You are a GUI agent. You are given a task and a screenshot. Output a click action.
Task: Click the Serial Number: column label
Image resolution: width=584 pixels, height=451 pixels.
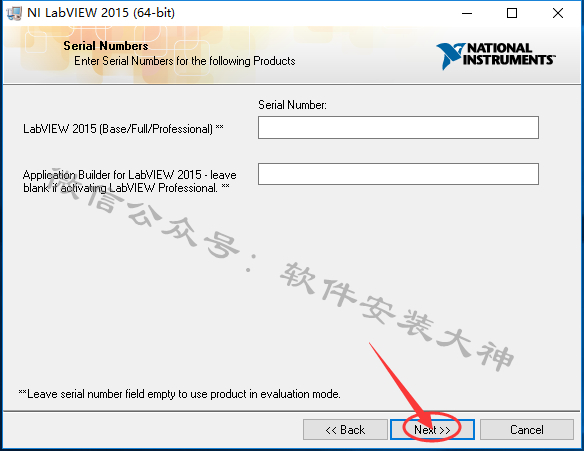pos(292,105)
